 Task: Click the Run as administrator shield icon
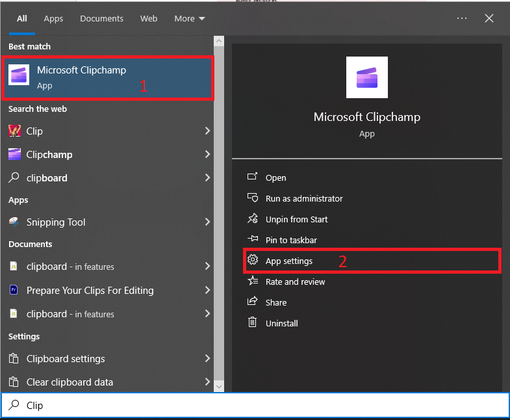pyautogui.click(x=253, y=198)
